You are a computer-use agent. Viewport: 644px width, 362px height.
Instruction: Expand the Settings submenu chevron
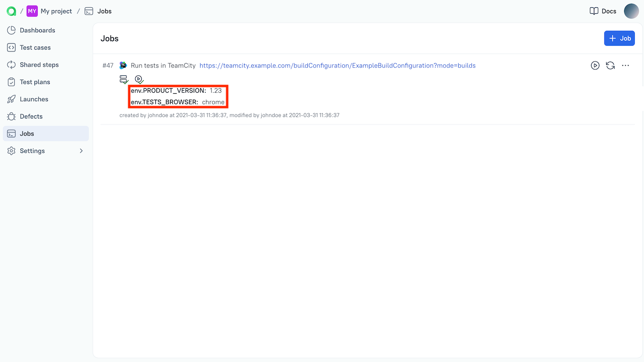(81, 150)
